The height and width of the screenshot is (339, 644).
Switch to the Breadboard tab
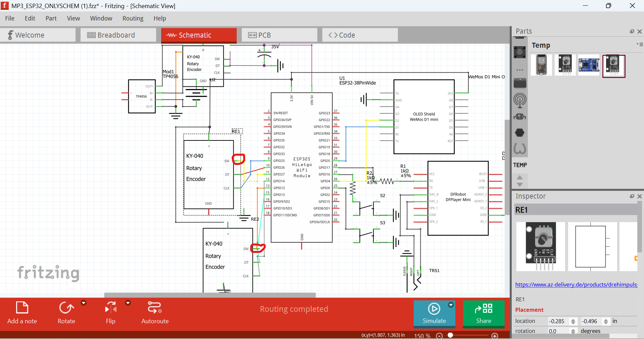(118, 35)
